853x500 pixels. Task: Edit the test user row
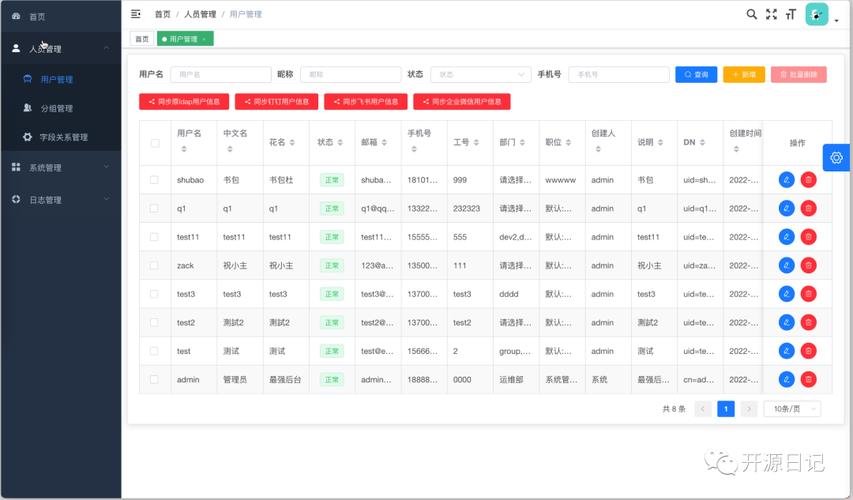pyautogui.click(x=787, y=351)
